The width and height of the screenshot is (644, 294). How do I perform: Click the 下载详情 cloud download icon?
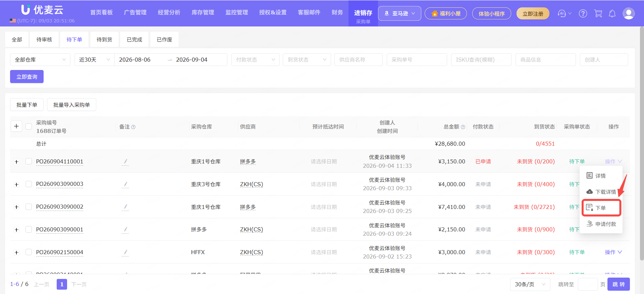[x=589, y=192]
